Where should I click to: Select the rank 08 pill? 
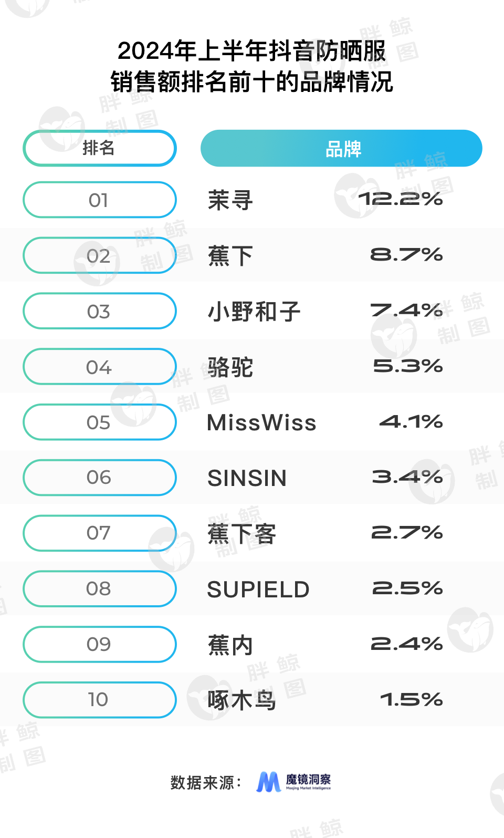99,589
